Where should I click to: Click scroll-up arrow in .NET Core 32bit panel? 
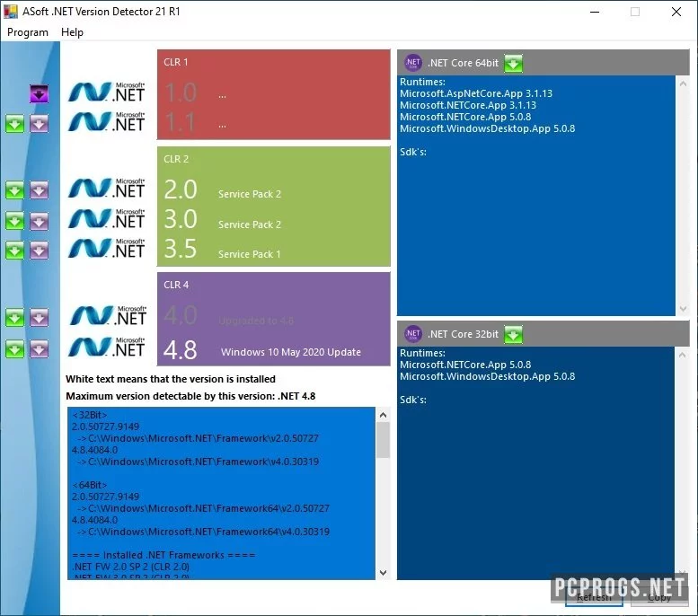coord(683,355)
